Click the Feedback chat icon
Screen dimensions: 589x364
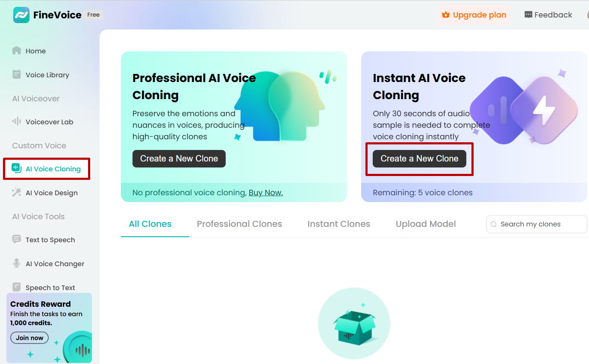528,15
